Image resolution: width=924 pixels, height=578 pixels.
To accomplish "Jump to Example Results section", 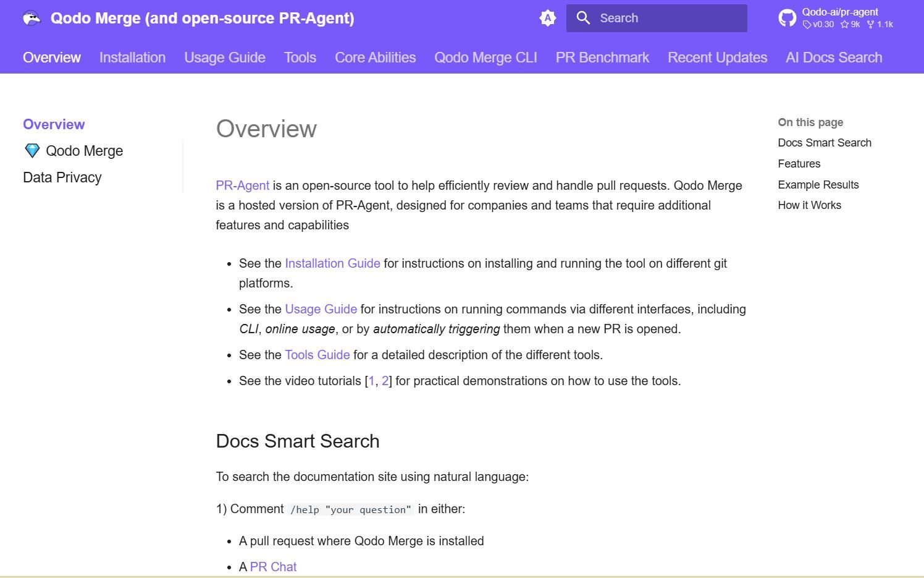I will tap(818, 185).
